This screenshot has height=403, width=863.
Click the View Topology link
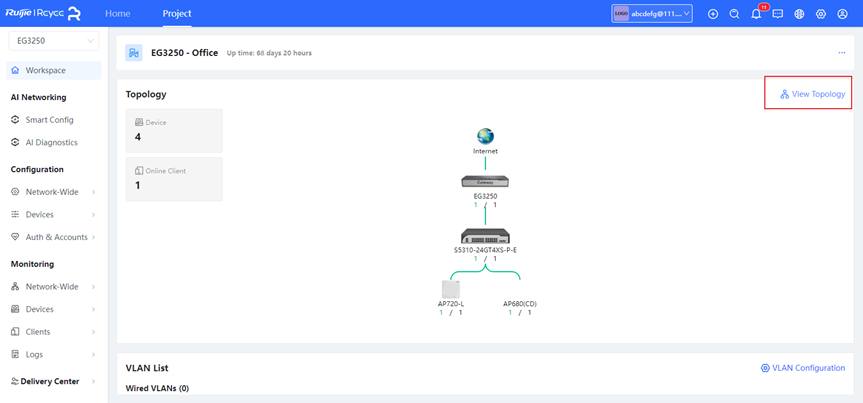click(x=812, y=94)
